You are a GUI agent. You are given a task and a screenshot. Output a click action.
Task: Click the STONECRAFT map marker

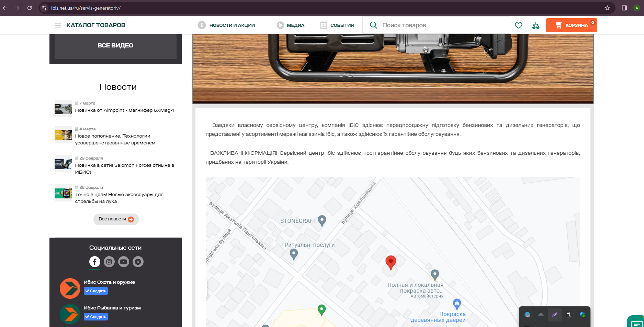tap(322, 220)
